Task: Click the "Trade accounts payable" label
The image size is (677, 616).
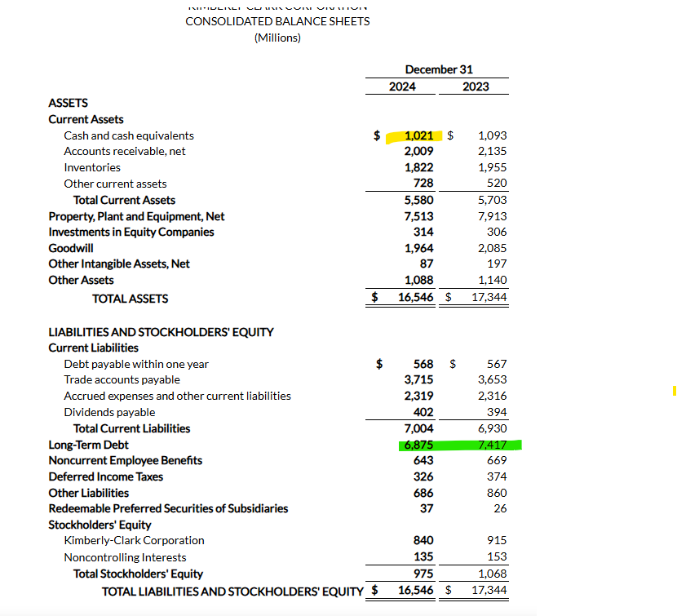Action: point(122,379)
